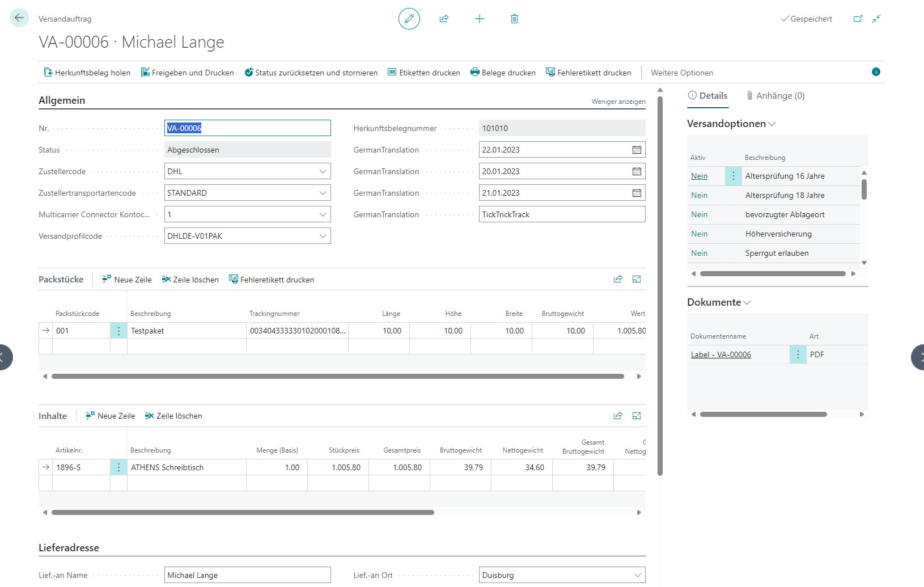Open page in new window icon
The width and height of the screenshot is (924, 587).
click(858, 19)
